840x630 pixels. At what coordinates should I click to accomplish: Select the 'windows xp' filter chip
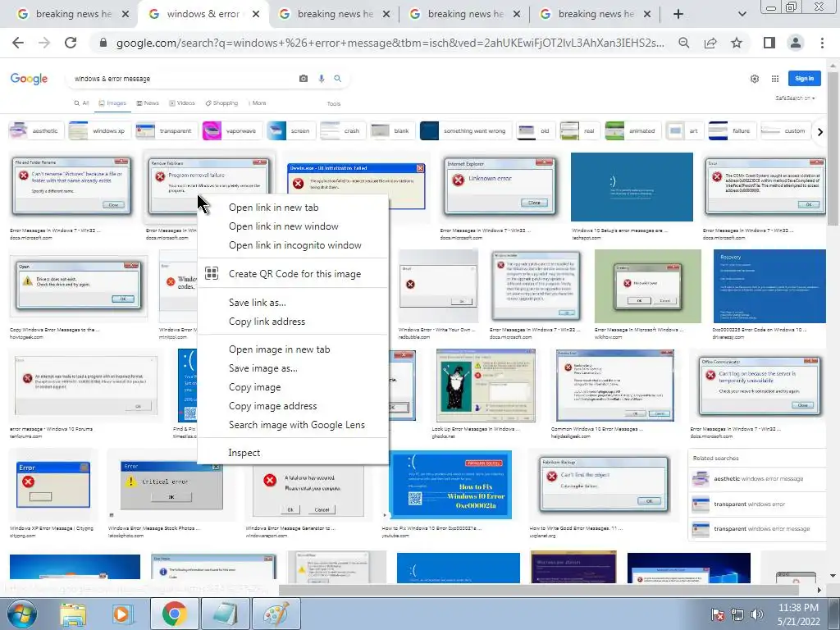pyautogui.click(x=99, y=130)
